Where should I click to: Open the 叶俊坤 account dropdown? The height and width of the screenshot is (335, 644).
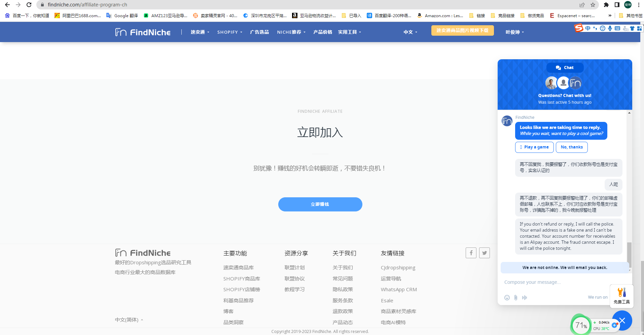515,32
